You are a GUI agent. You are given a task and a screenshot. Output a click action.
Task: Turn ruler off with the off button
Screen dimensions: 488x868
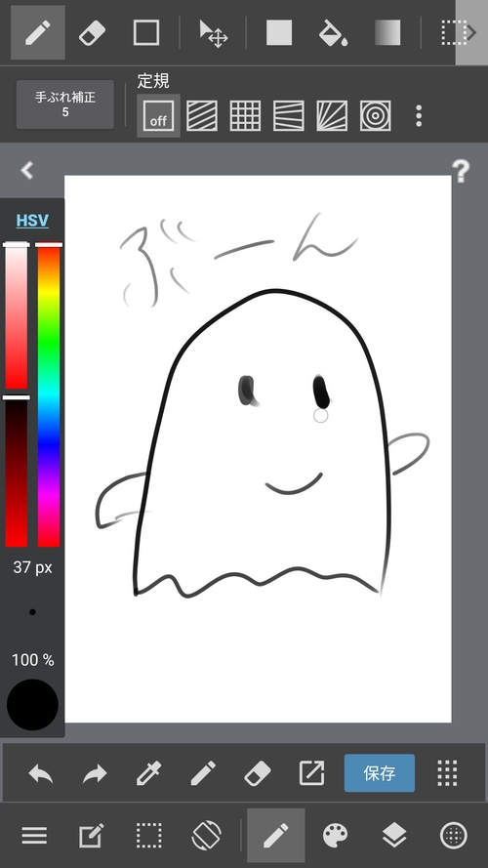158,115
